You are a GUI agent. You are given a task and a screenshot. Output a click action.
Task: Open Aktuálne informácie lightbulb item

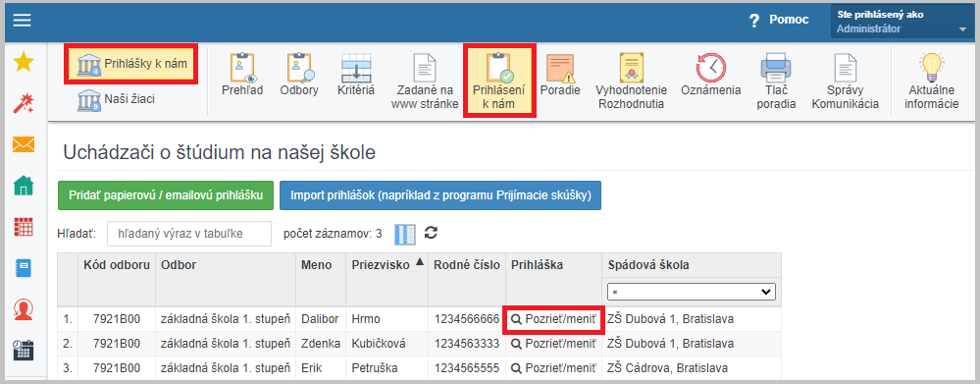[x=932, y=82]
